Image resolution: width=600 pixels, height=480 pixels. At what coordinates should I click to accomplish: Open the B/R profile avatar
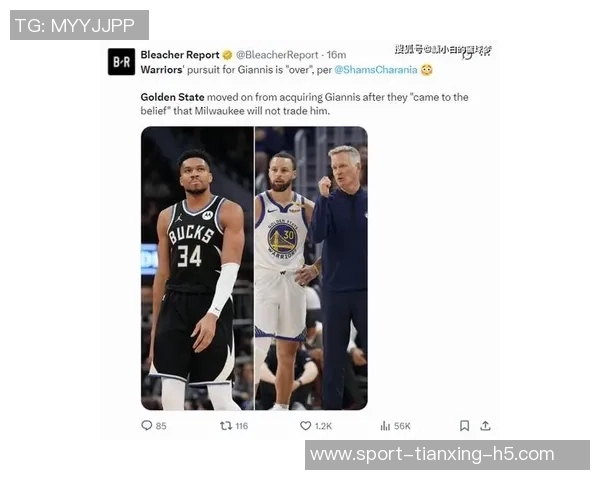(121, 62)
